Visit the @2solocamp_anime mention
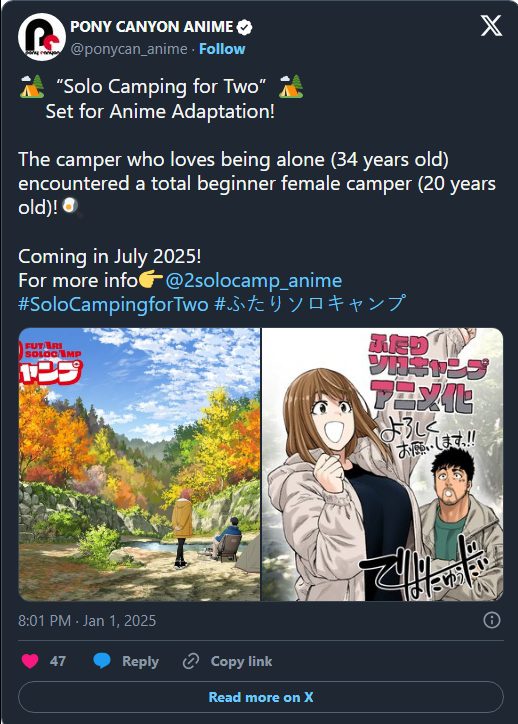The width and height of the screenshot is (518, 724). tap(253, 281)
